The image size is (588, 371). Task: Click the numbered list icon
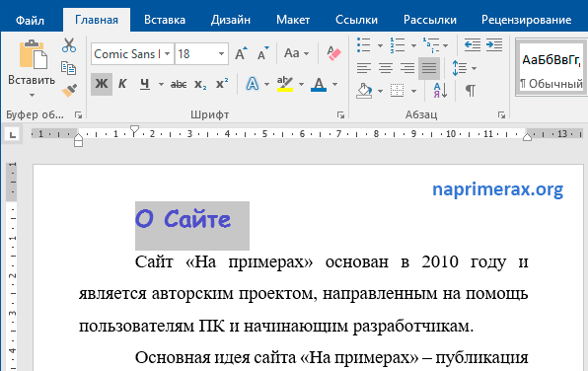click(398, 45)
